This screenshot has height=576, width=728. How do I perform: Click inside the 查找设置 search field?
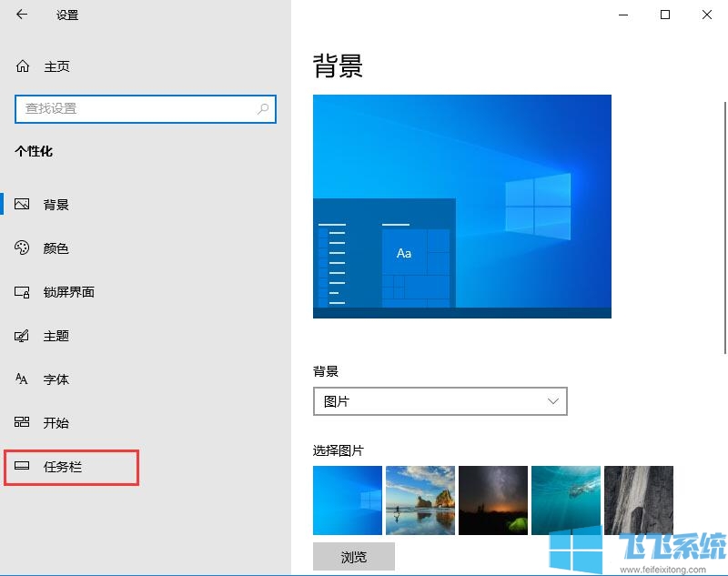click(x=136, y=108)
